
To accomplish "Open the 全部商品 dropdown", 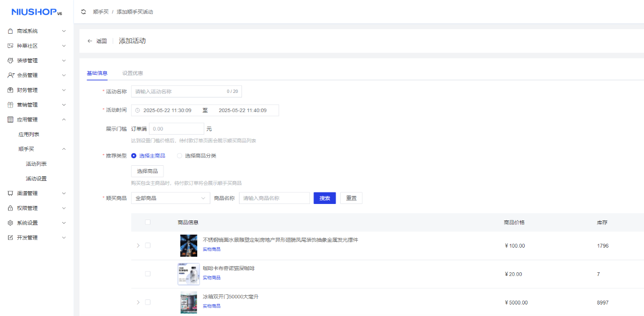I will pos(170,198).
